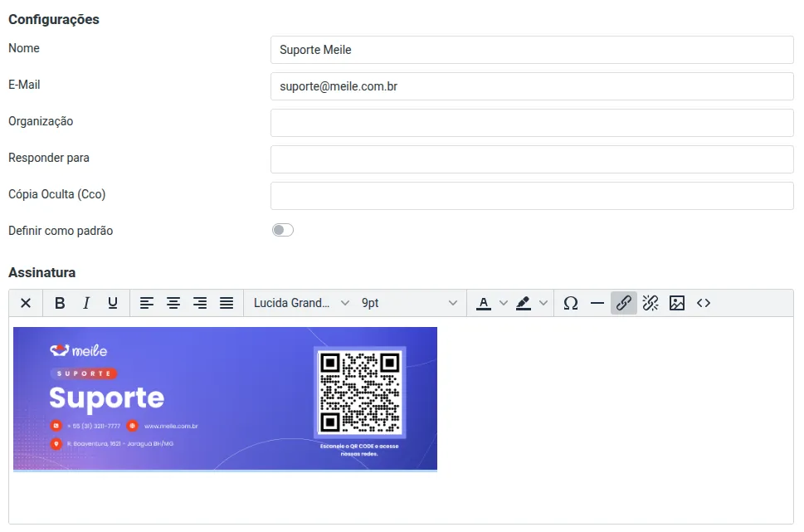Open the Lucida Grande font family dropdown
804x532 pixels.
301,303
